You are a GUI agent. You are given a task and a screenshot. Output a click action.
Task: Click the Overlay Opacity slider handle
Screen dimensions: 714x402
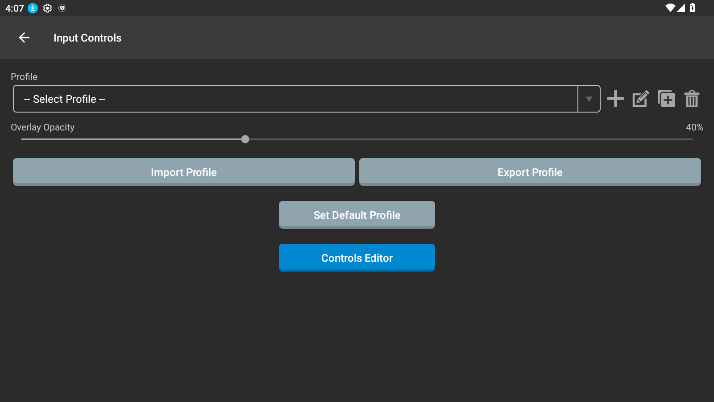click(x=245, y=139)
